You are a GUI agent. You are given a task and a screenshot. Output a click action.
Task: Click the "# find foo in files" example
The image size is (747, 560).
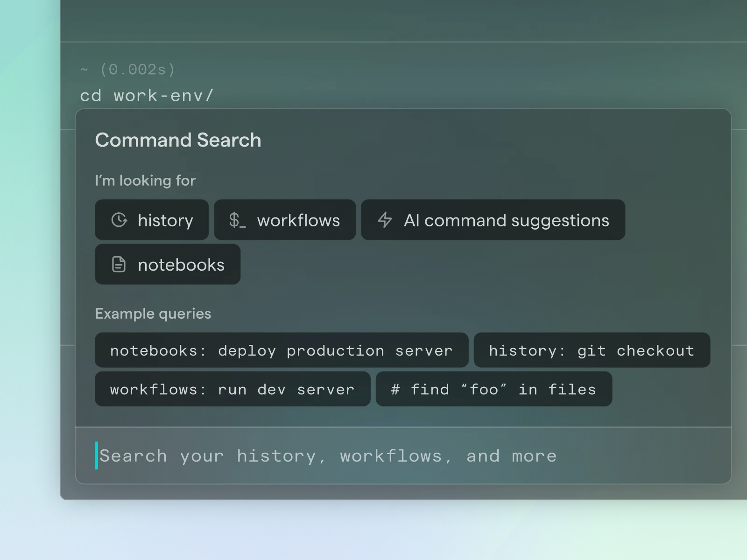pyautogui.click(x=493, y=389)
